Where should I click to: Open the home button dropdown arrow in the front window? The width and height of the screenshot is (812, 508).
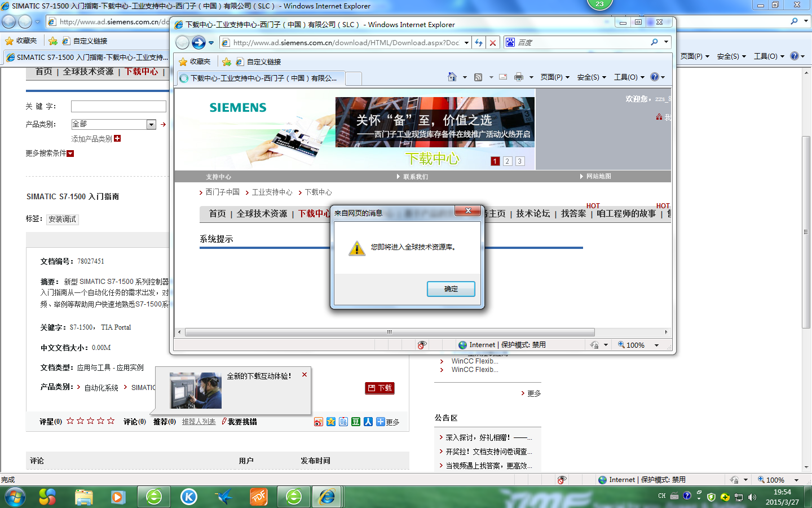[x=465, y=77]
